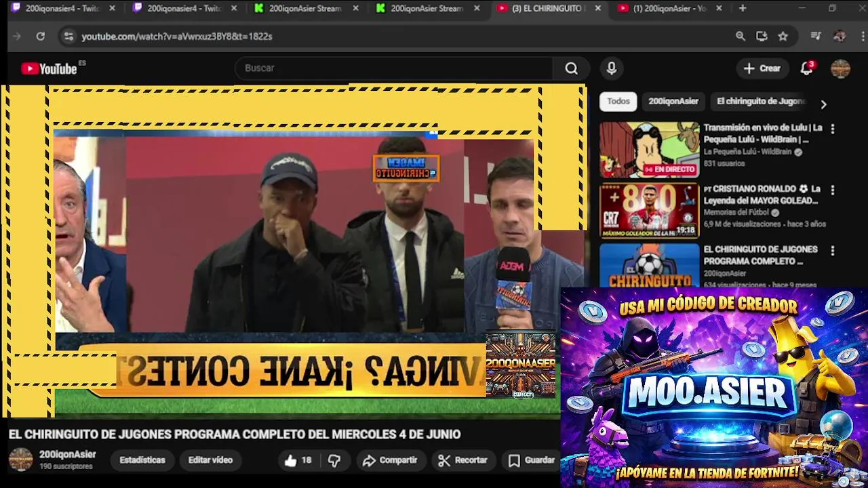Close the EL CHIRINGUITO browser tab
The image size is (868, 488).
[597, 8]
